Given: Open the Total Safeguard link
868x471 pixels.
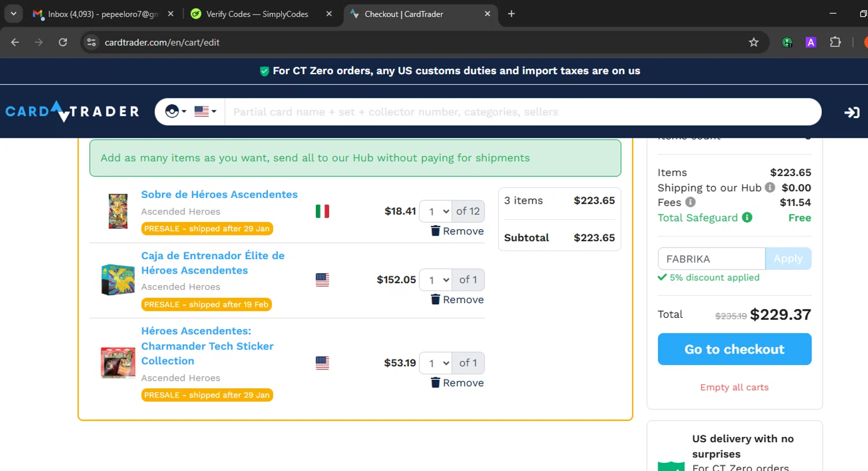Looking at the screenshot, I should point(697,218).
